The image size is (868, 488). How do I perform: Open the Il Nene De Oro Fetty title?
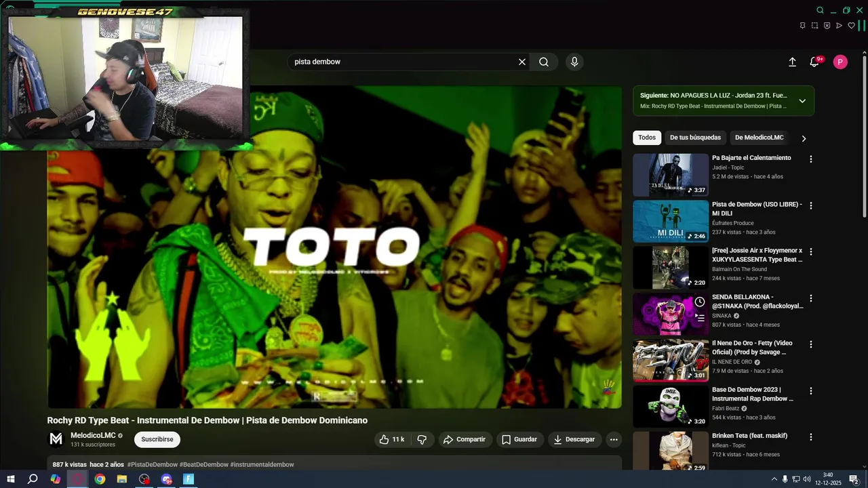point(752,348)
